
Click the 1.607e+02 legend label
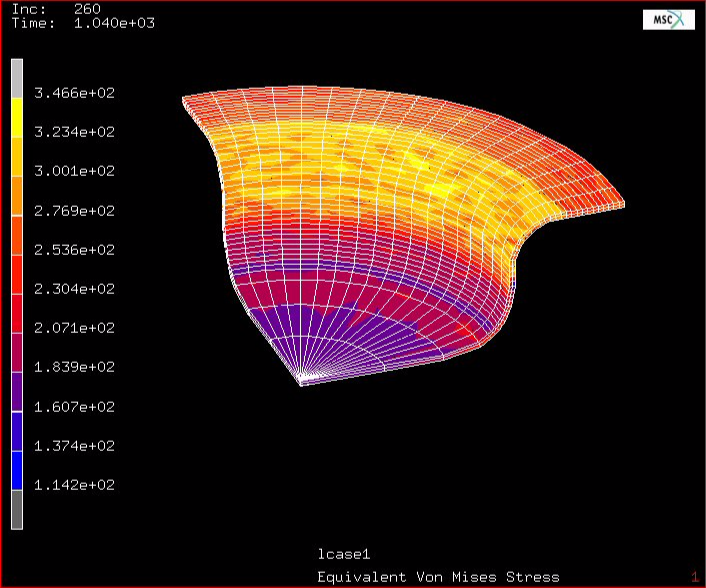[75, 407]
